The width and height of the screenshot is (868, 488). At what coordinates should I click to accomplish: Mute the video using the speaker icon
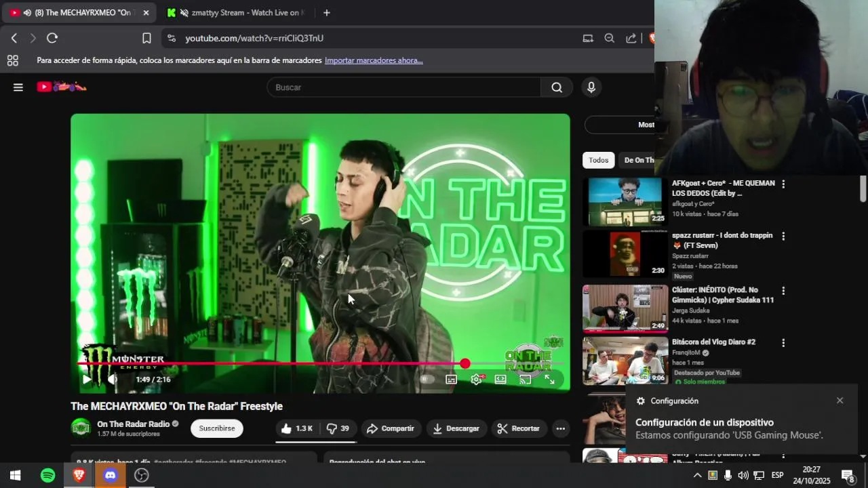click(113, 380)
